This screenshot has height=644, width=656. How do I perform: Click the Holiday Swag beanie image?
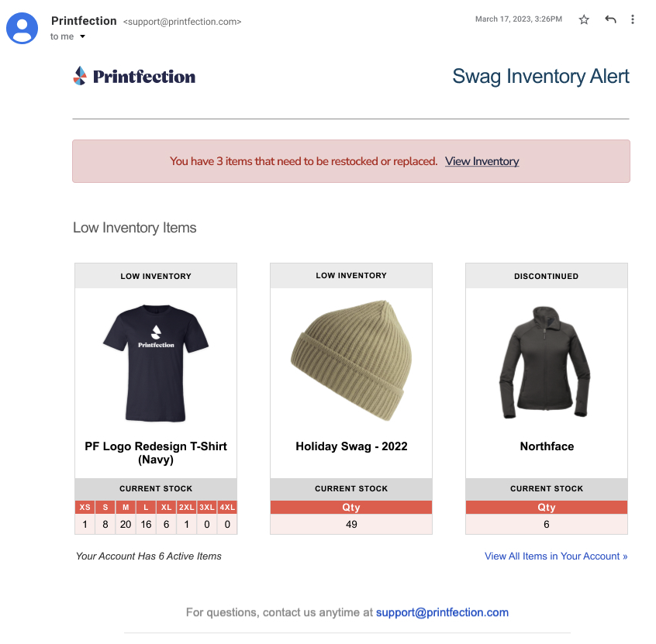click(x=350, y=360)
